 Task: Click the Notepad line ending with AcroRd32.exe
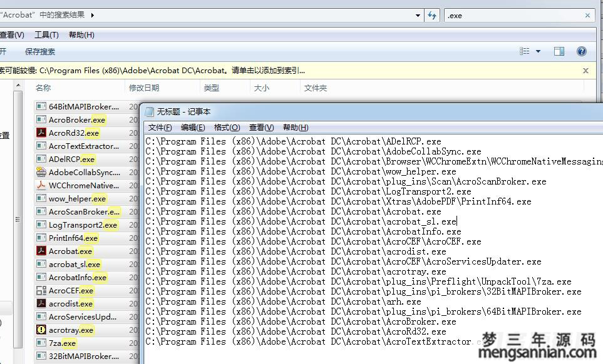click(x=296, y=331)
